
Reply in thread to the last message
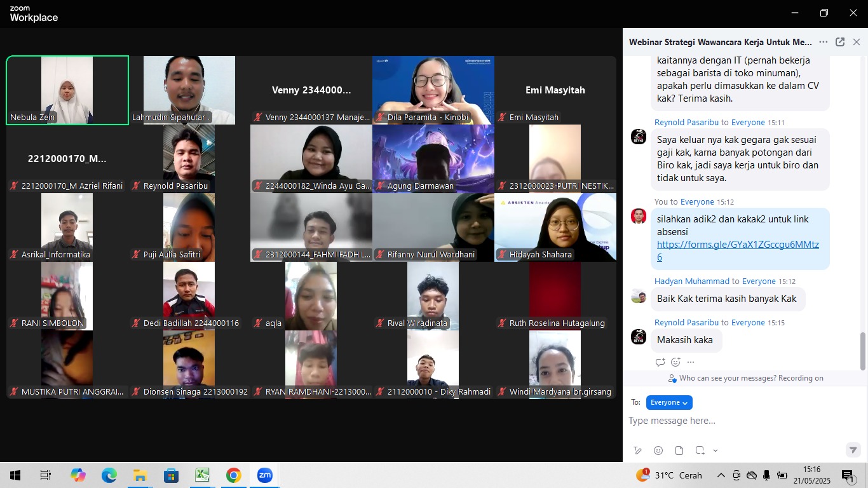click(x=660, y=362)
